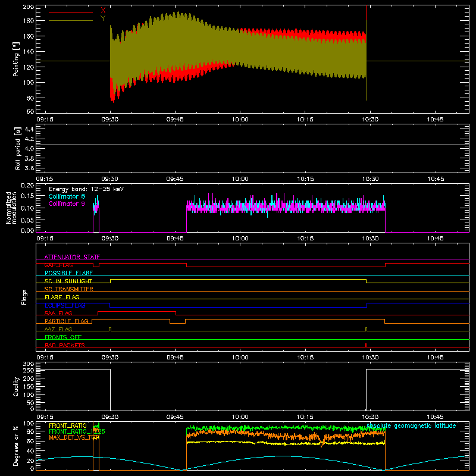Click the 40 value on the Degrees axis
476x476 pixels.
(30, 451)
